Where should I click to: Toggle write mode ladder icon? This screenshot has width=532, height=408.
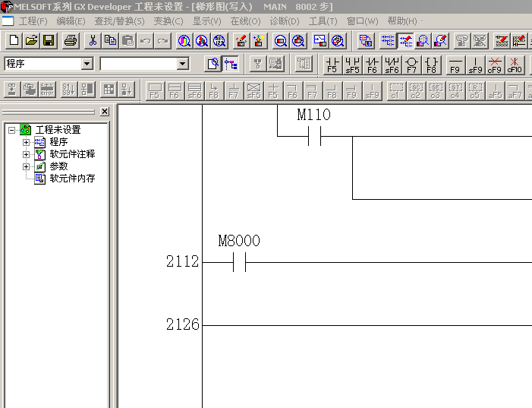406,40
